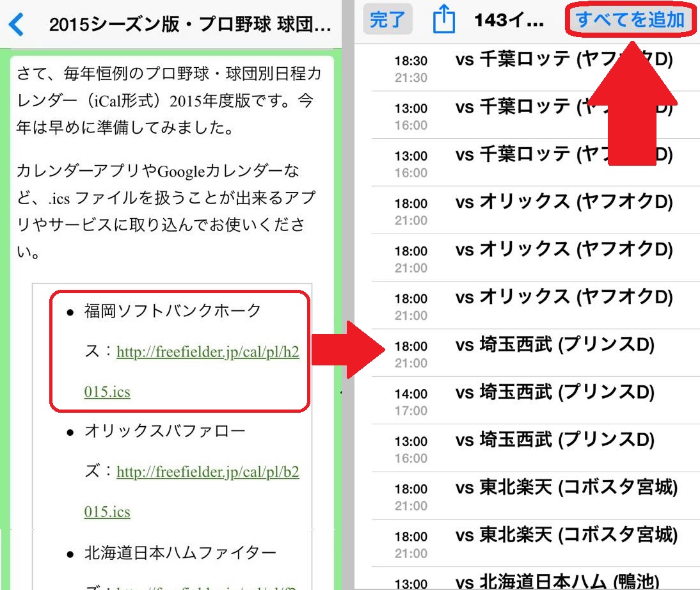700x590 pixels.
Task: Tap すべてを追加 to add all events
Action: tap(630, 20)
